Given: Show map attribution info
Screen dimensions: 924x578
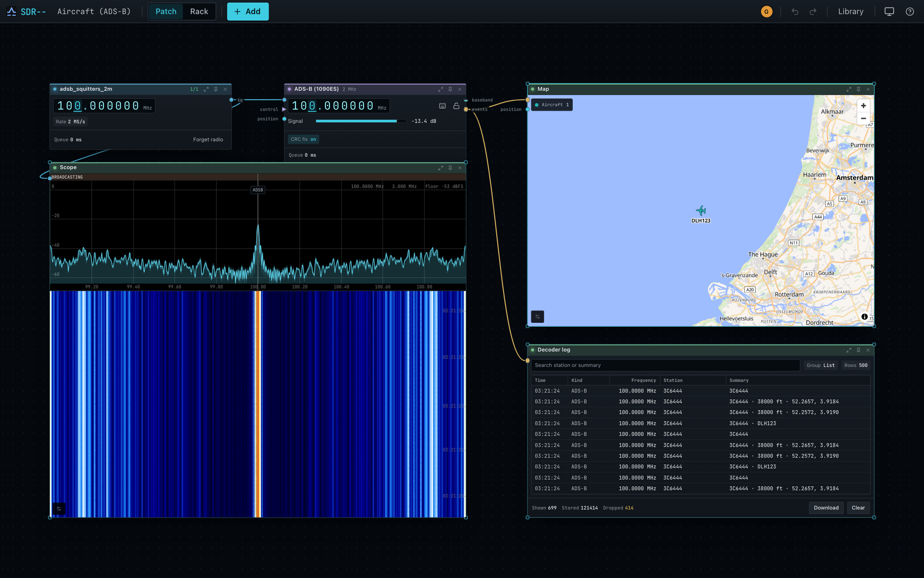Looking at the screenshot, I should click(x=865, y=317).
